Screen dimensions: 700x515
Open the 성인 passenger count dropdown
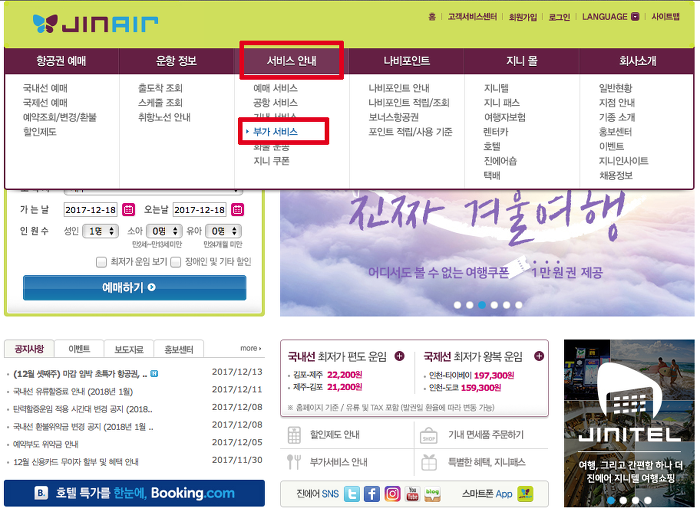pos(100,231)
